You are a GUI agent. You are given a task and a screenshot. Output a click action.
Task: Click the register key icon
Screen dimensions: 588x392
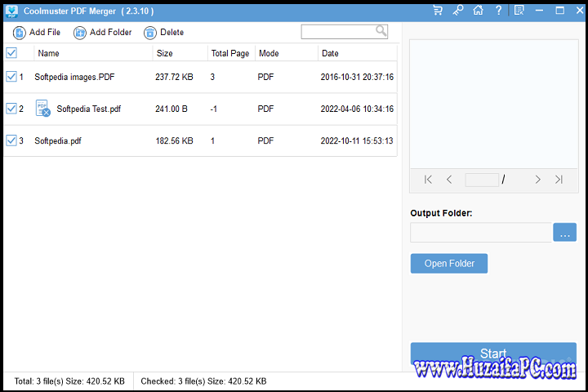458,10
